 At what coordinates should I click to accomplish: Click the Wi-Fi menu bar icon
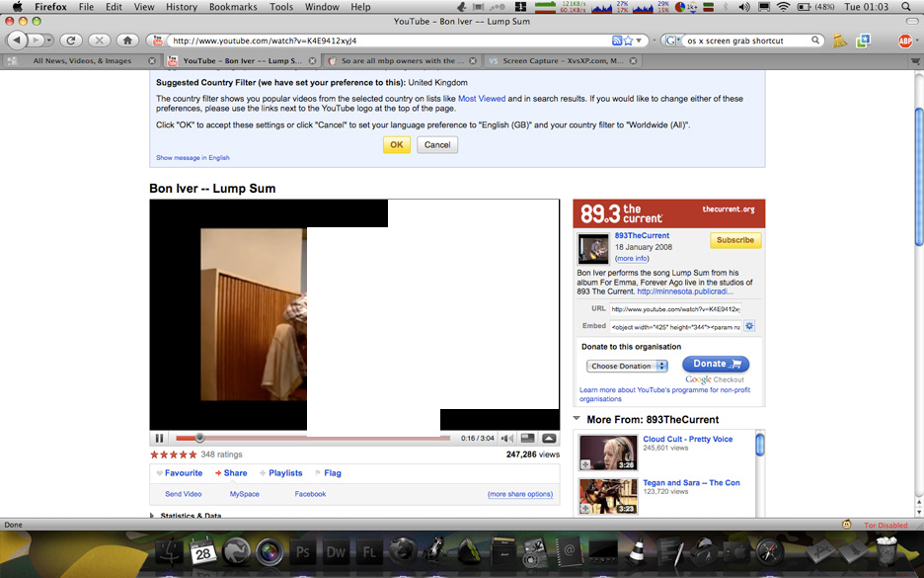coord(783,7)
